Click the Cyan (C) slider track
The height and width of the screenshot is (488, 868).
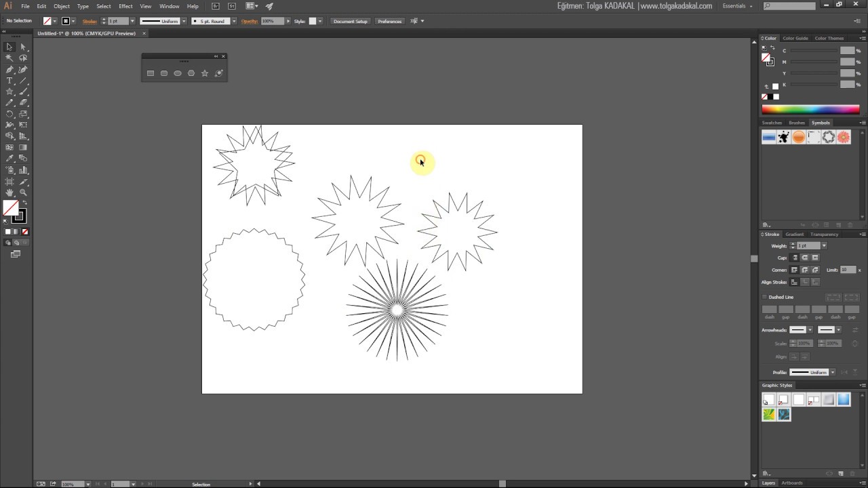pos(814,51)
